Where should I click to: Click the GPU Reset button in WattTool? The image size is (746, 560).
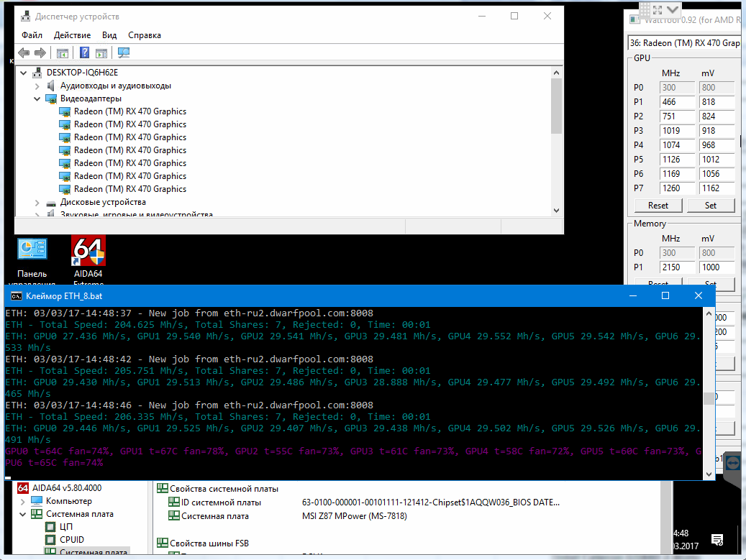(x=658, y=205)
